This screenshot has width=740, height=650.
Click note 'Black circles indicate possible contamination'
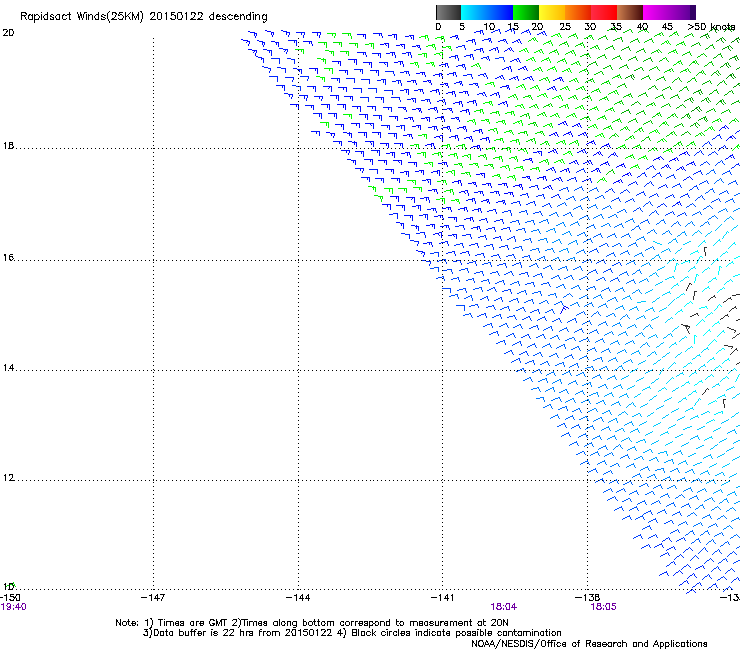[456, 633]
